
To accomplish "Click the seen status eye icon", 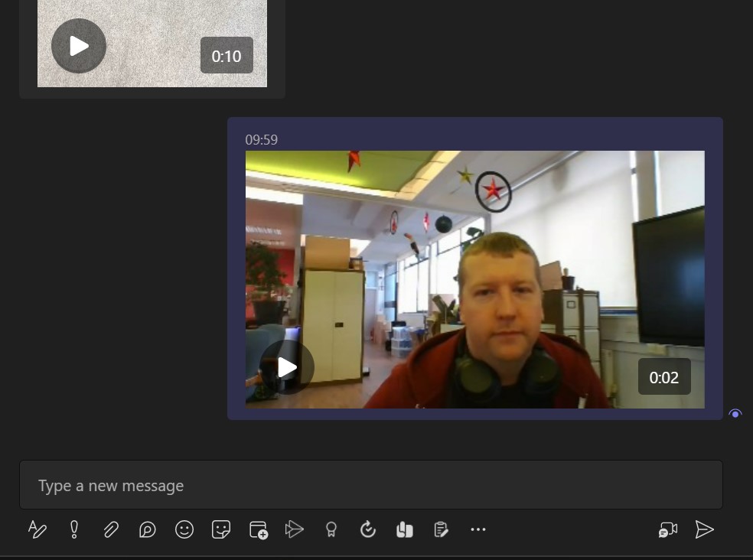I will (x=735, y=414).
